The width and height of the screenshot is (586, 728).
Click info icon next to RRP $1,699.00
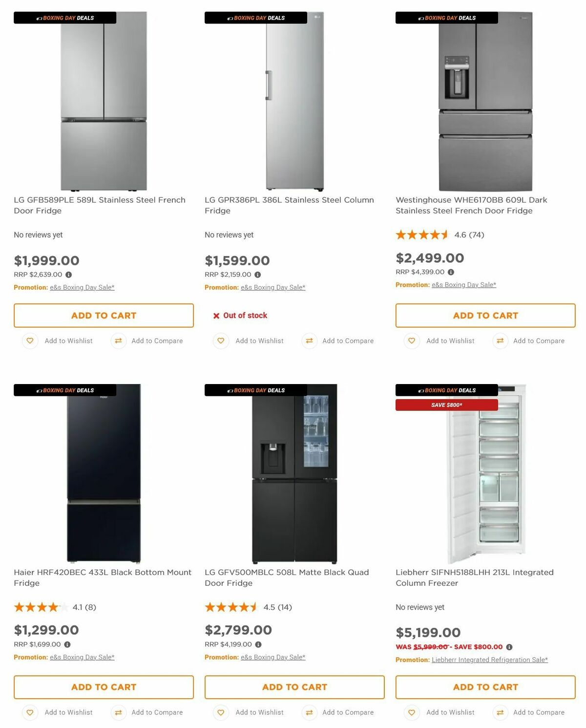click(67, 644)
